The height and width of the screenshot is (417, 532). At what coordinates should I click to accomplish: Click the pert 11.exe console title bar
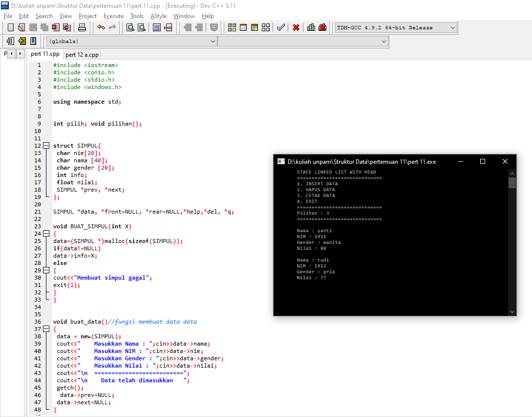[x=362, y=162]
